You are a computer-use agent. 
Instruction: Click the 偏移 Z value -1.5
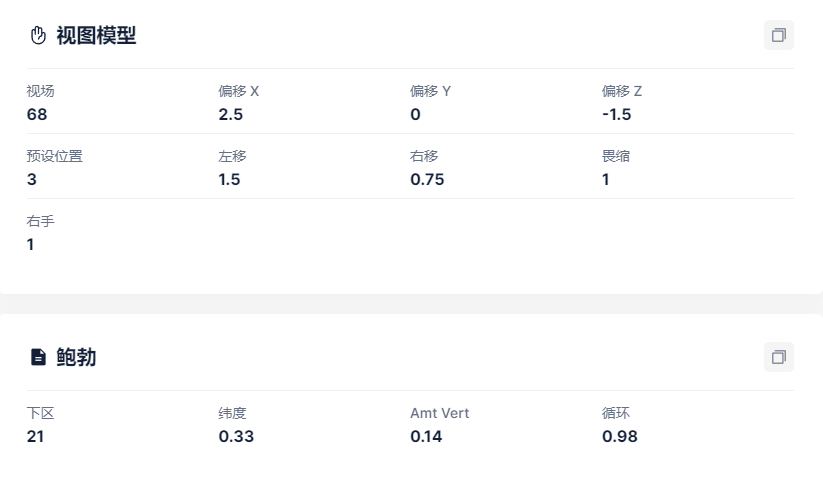617,114
